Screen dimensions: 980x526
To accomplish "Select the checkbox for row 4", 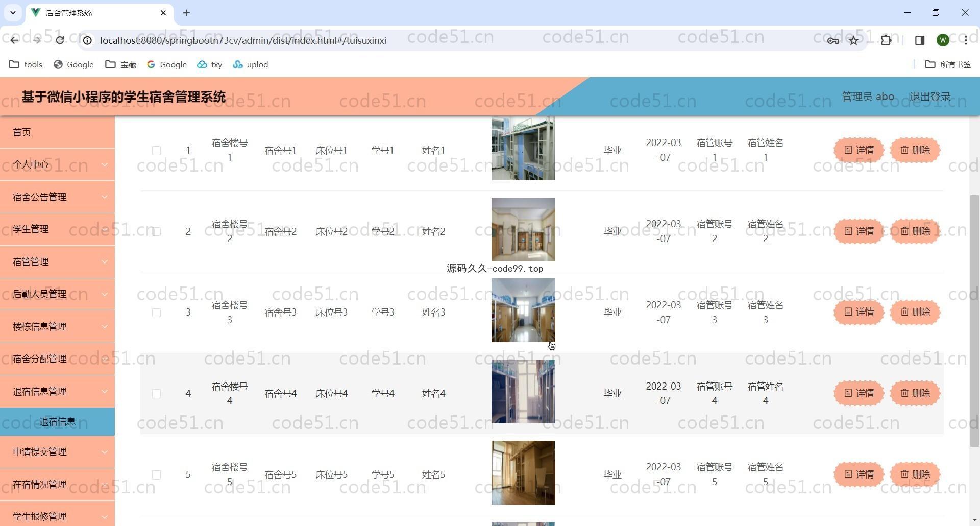I will click(156, 394).
